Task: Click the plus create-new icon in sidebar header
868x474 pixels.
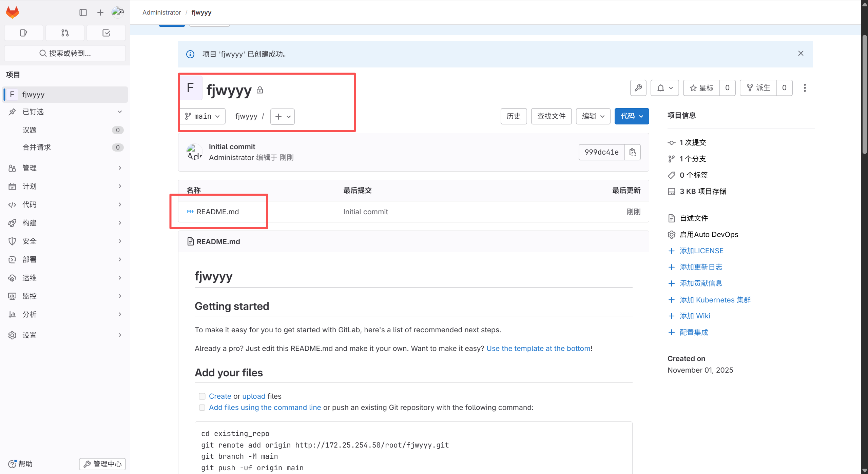Action: (100, 13)
